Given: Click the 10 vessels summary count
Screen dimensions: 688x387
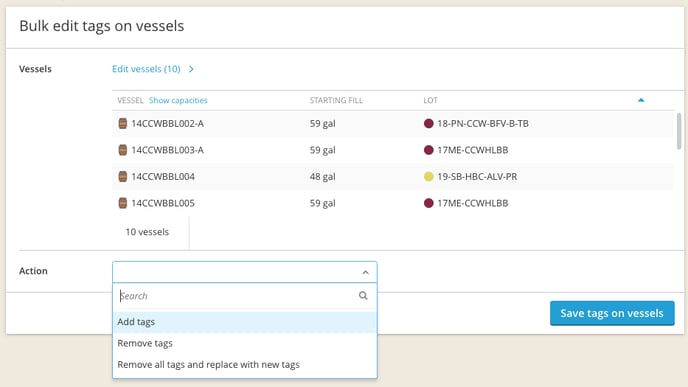Looking at the screenshot, I should pos(147,232).
